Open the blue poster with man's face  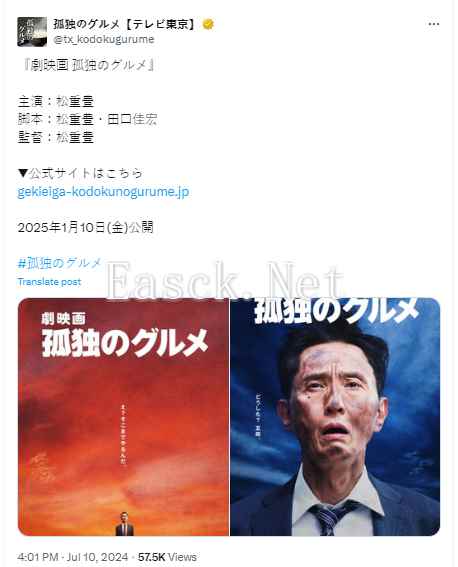coord(335,417)
